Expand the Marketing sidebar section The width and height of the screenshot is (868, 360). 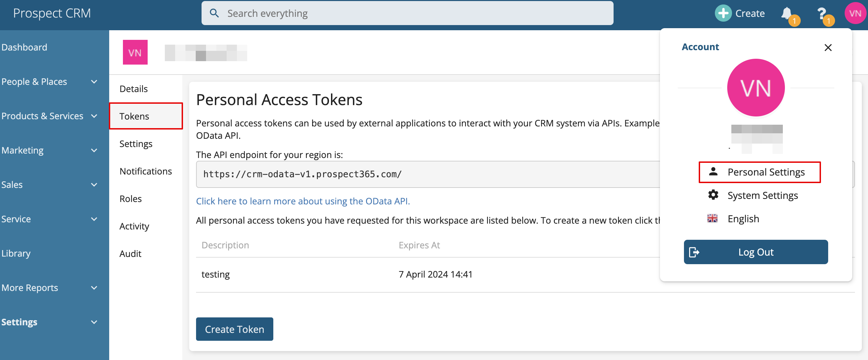[x=94, y=150]
